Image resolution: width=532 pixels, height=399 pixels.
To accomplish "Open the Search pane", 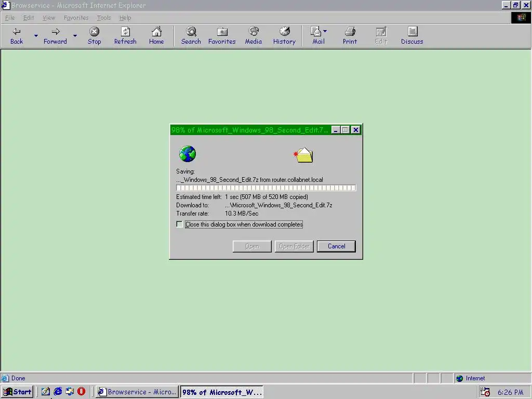I will pos(191,36).
